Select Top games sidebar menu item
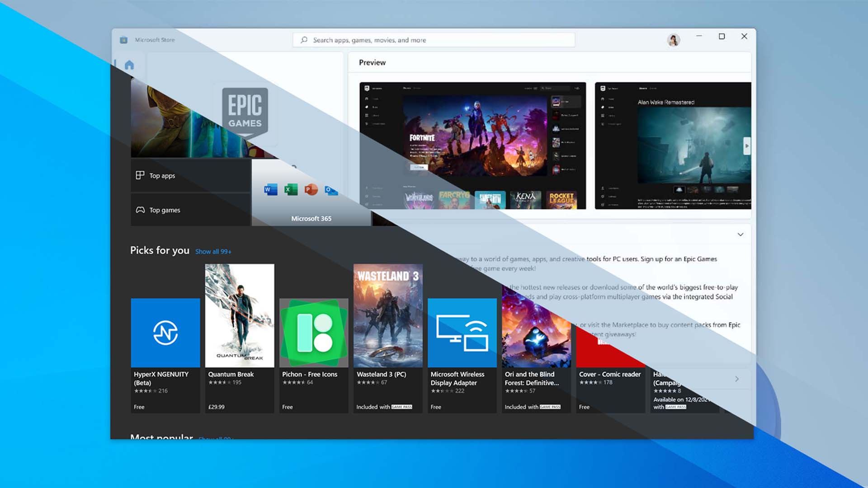This screenshot has width=868, height=488. click(x=165, y=209)
